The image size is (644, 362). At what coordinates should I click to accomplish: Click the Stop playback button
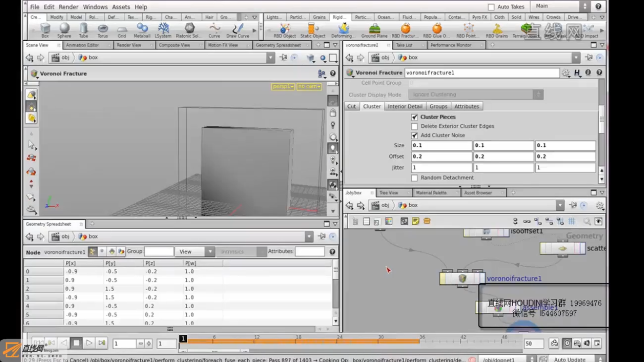click(x=76, y=343)
